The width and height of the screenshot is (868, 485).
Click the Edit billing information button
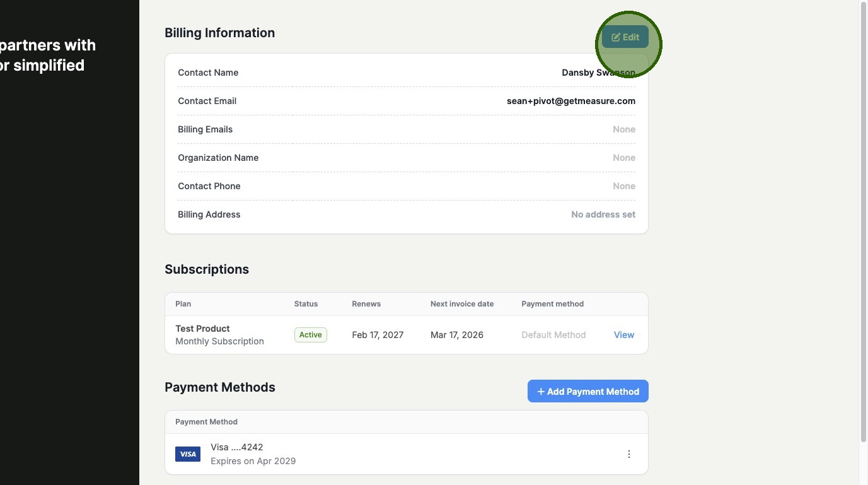[x=625, y=37]
